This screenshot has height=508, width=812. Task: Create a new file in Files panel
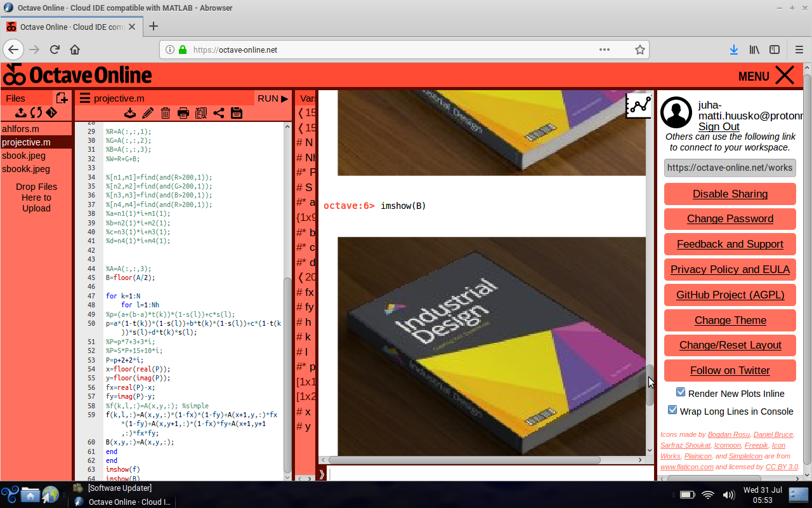62,98
